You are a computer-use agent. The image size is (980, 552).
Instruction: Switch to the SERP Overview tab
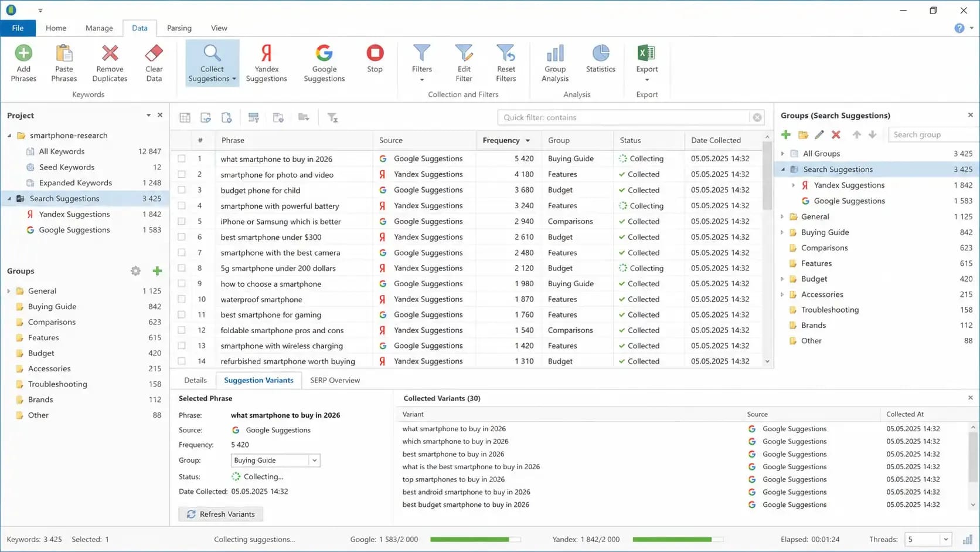click(x=335, y=380)
